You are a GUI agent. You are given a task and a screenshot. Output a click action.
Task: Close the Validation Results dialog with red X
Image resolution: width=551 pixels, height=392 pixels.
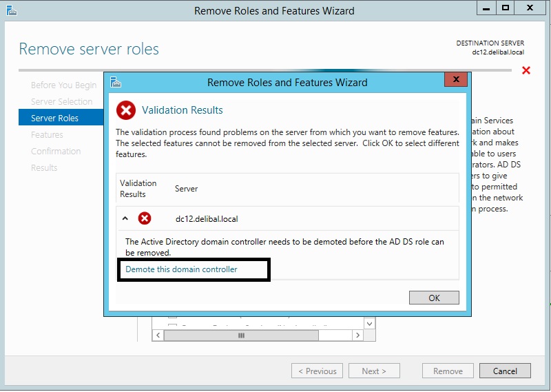coord(455,81)
